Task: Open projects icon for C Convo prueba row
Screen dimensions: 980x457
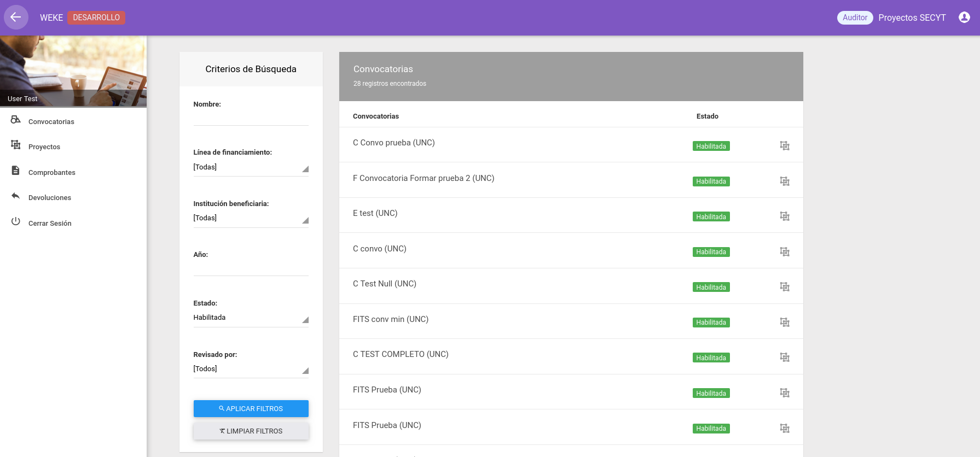Action: 784,146
